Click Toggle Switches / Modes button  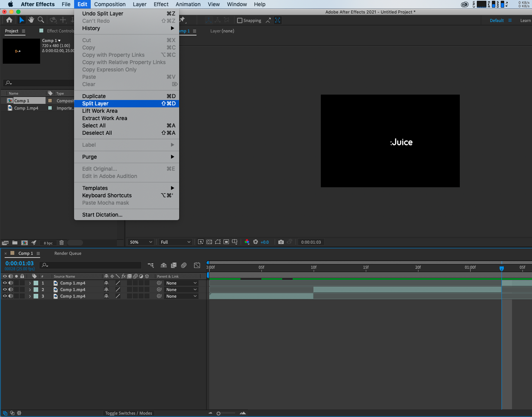click(129, 413)
